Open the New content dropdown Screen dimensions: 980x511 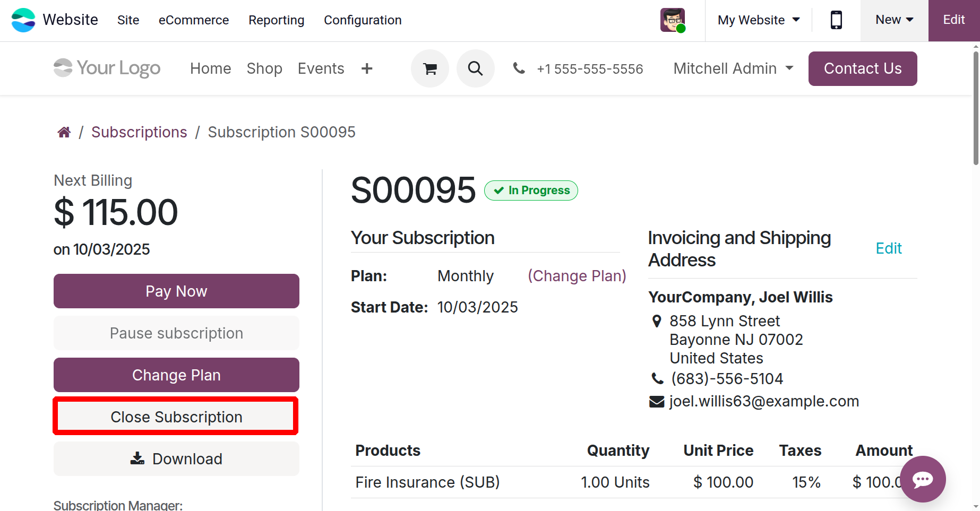(x=894, y=20)
